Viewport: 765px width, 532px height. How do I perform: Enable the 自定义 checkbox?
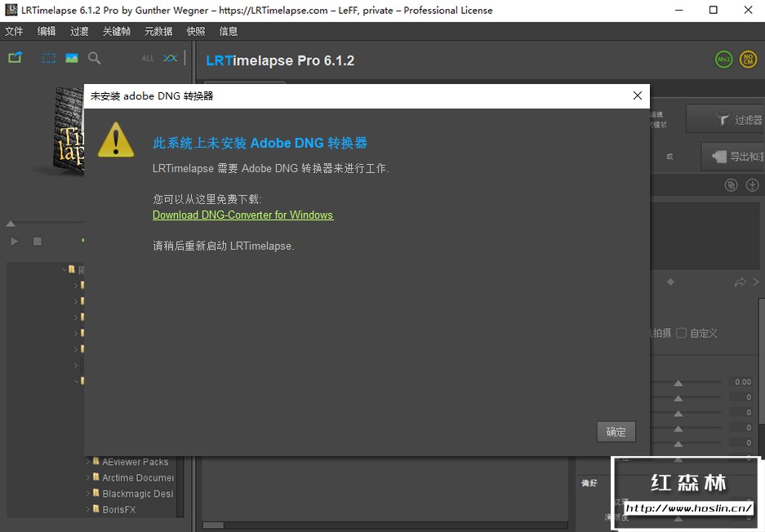(682, 333)
